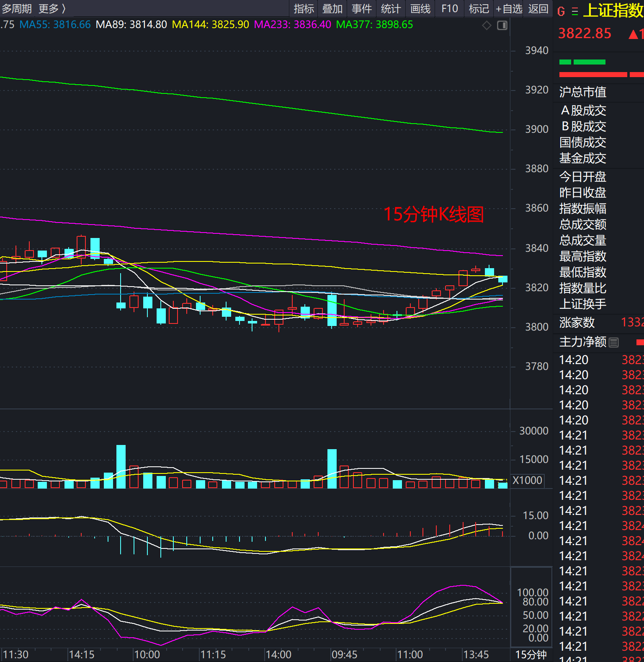
Task: Click the X1000 volume unit label
Action: 527,481
